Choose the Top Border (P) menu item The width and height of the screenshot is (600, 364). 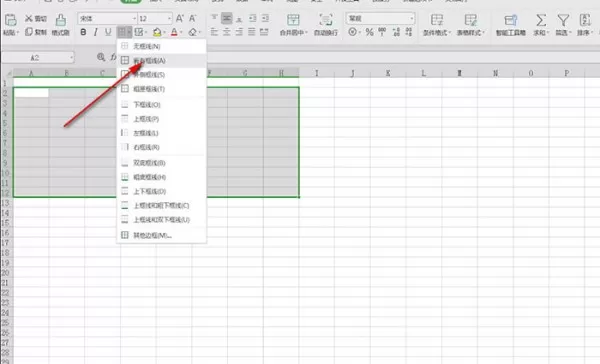161,119
